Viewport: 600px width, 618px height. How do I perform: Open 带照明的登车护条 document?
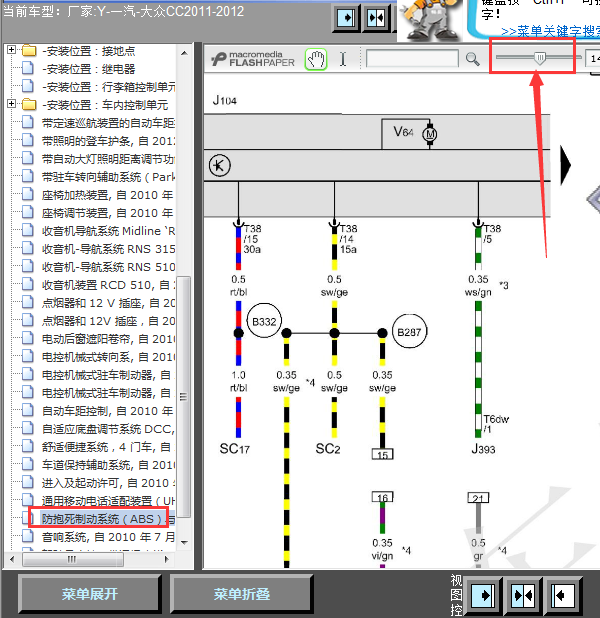(108, 141)
